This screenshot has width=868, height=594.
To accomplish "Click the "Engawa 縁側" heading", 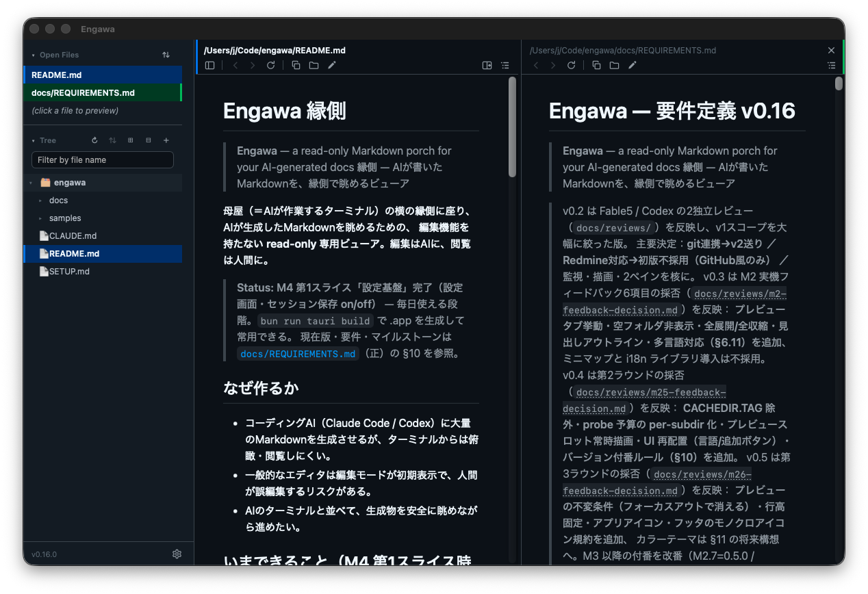I will (x=285, y=111).
